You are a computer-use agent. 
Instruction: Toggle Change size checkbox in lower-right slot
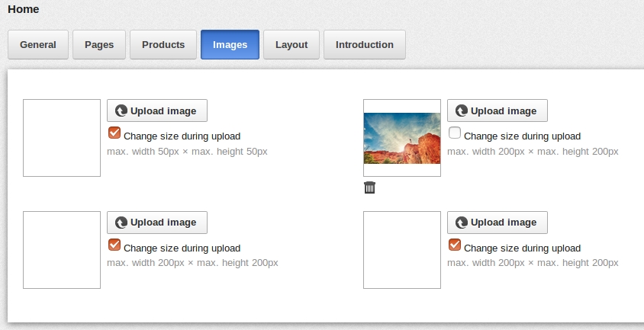click(x=455, y=245)
